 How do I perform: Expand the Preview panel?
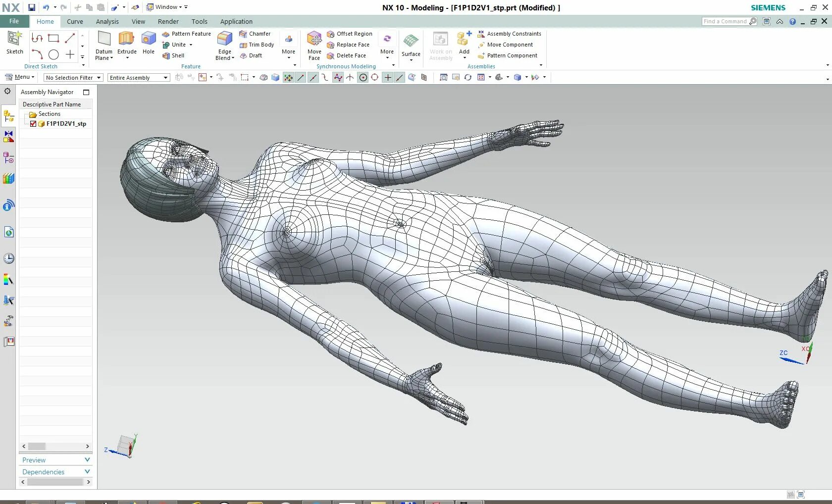tap(55, 460)
